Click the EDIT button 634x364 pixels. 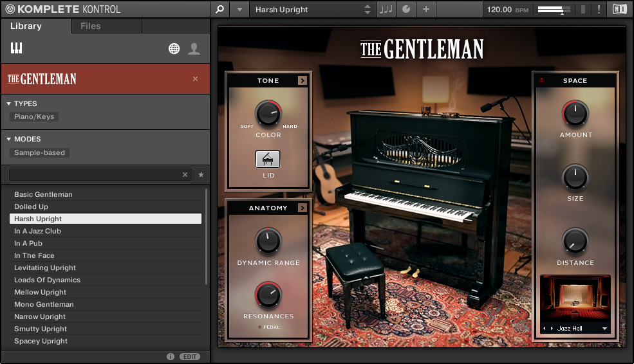point(190,357)
